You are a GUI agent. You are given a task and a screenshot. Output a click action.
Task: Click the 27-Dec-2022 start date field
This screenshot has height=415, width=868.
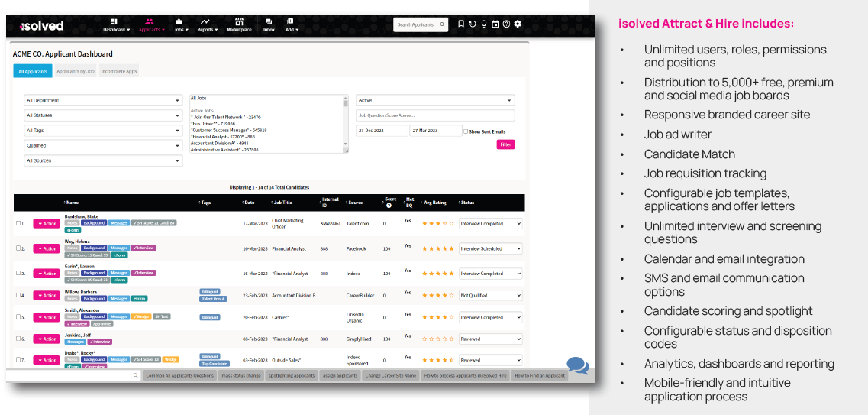[x=382, y=131]
